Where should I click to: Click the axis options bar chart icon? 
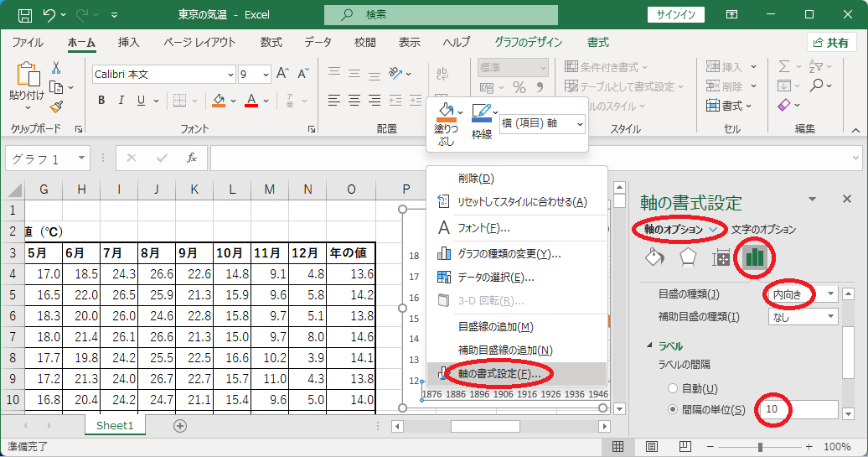click(754, 257)
